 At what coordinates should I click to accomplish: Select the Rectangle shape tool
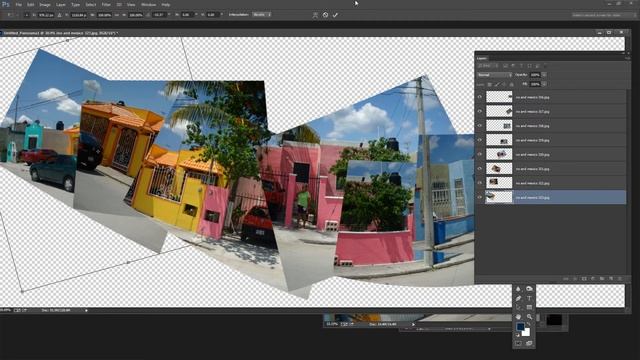[x=529, y=307]
